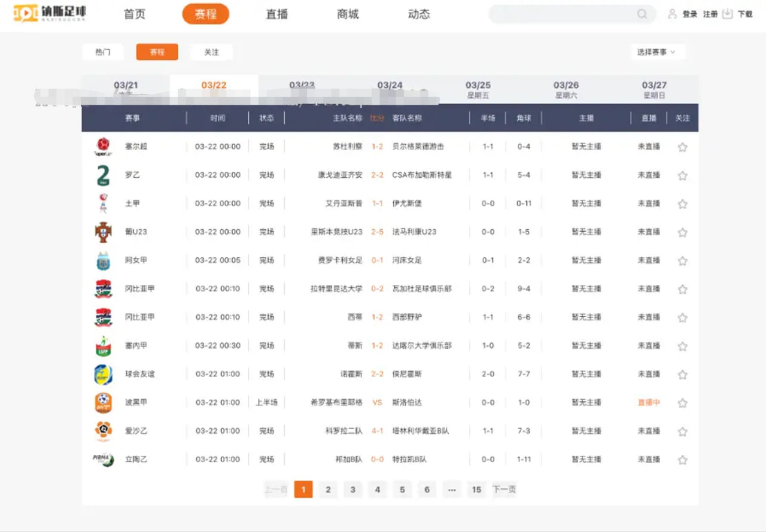Jump to page 15 in pagination
Screen dimensions: 766x532
pyautogui.click(x=476, y=490)
